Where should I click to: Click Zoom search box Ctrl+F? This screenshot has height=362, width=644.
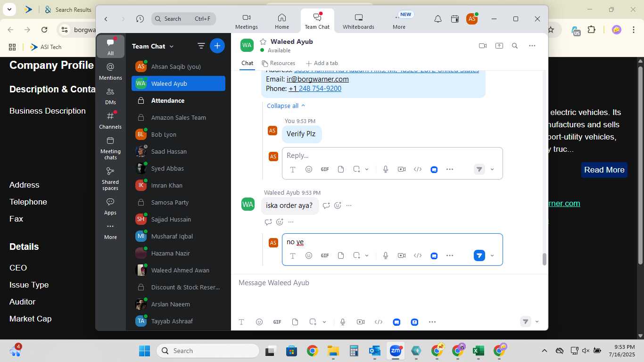183,19
